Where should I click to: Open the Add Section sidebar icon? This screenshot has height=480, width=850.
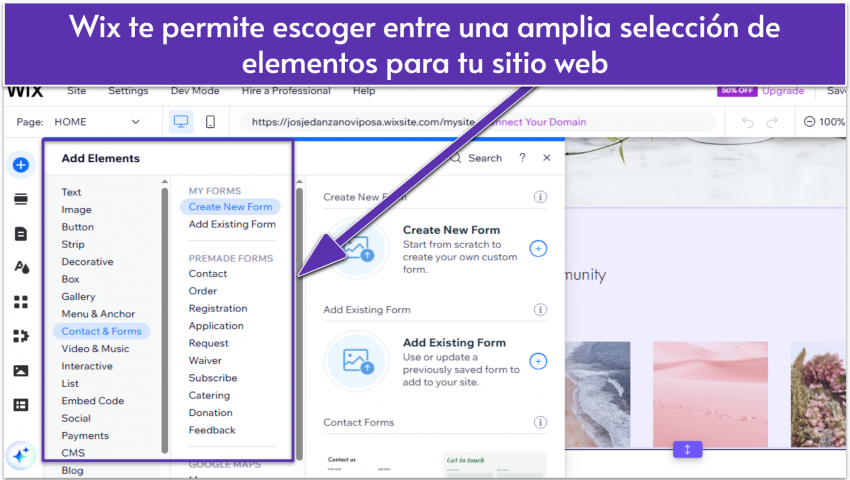21,199
